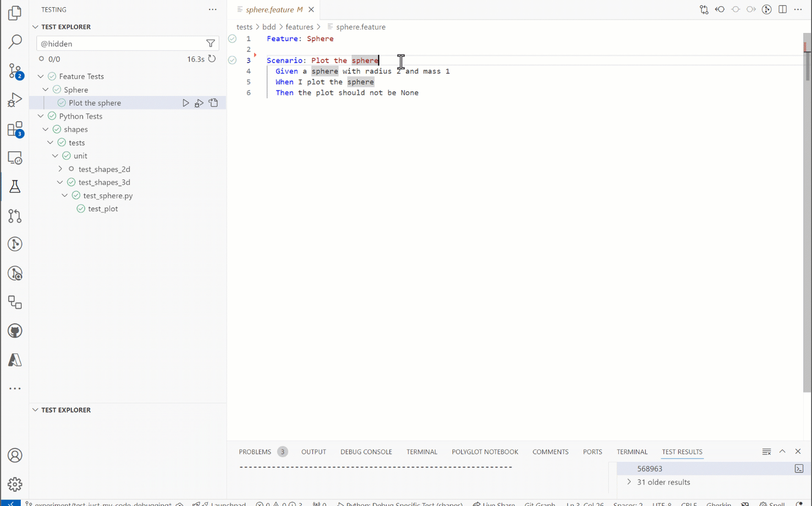Click the editor vertical scrollbar
Screen dimensions: 812x506
click(x=807, y=213)
